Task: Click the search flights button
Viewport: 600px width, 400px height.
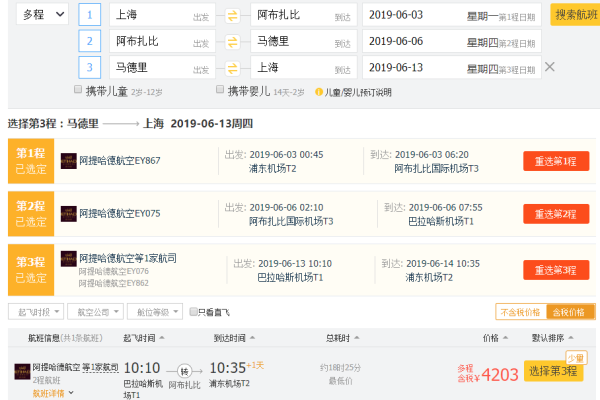Action: coord(575,15)
